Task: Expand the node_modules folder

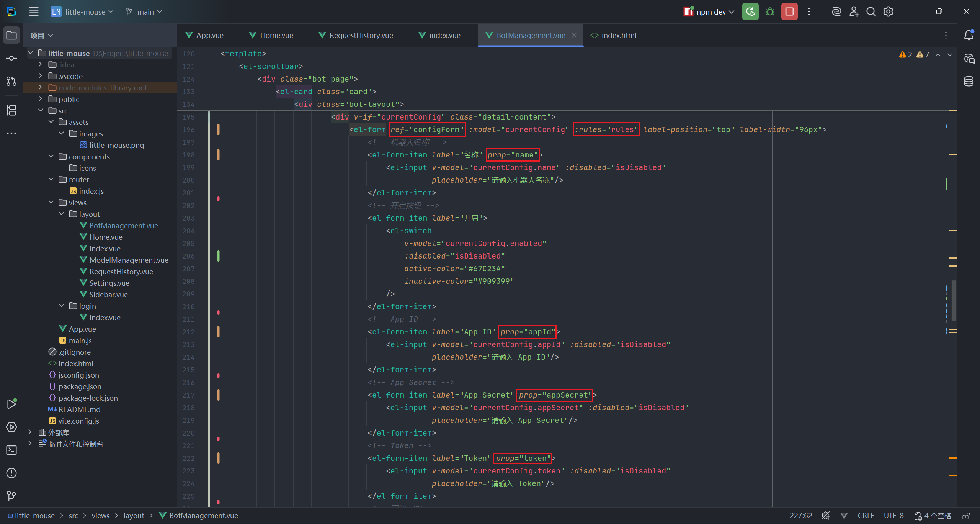Action: [x=41, y=88]
